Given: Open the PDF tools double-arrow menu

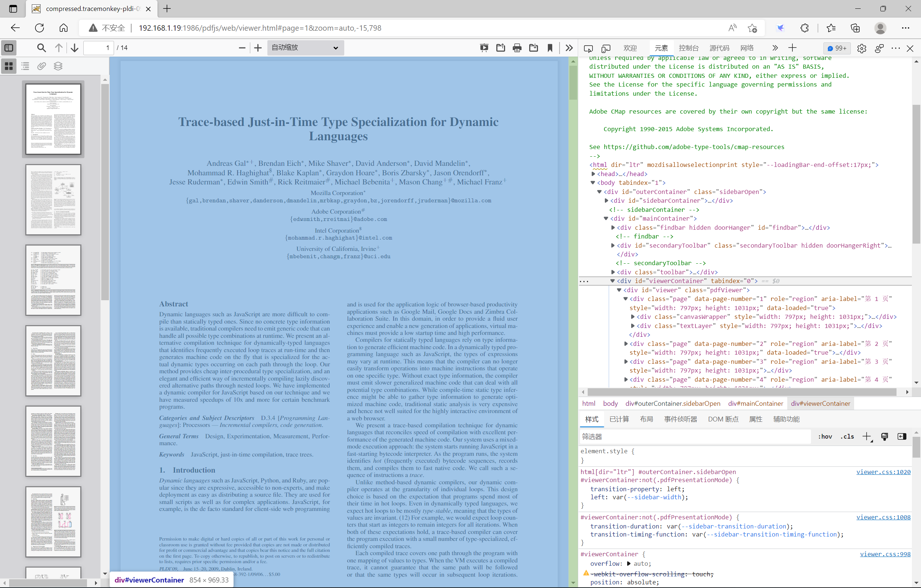Looking at the screenshot, I should click(x=569, y=48).
